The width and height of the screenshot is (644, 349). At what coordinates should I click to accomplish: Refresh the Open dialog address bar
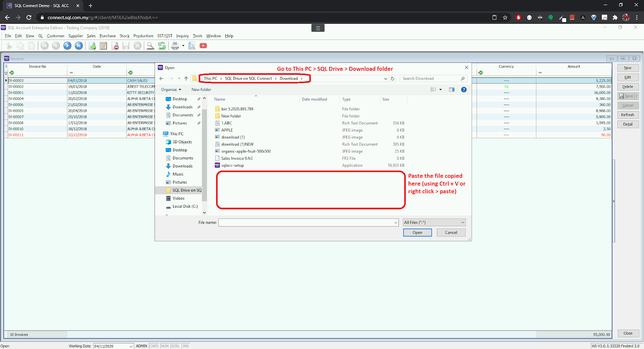(x=392, y=78)
